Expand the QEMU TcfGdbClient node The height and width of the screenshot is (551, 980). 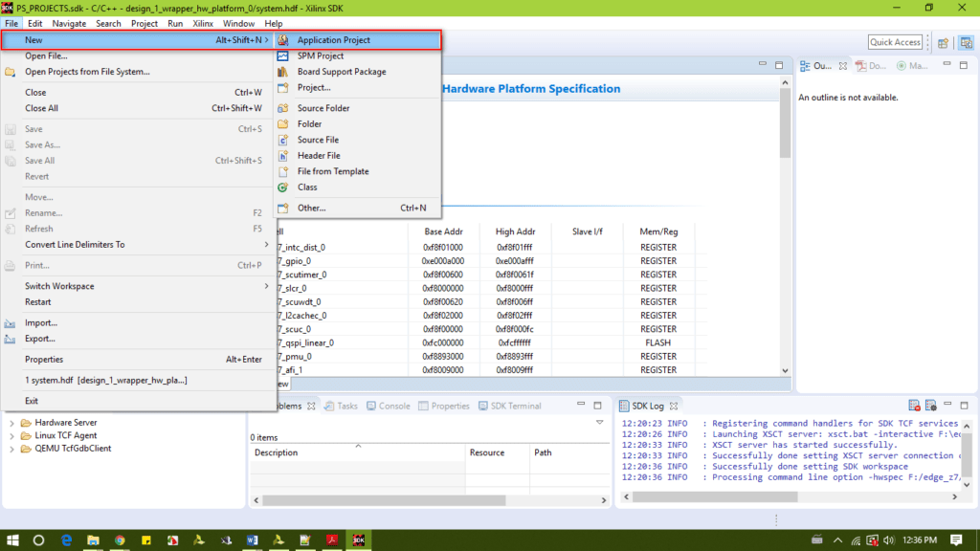[12, 449]
